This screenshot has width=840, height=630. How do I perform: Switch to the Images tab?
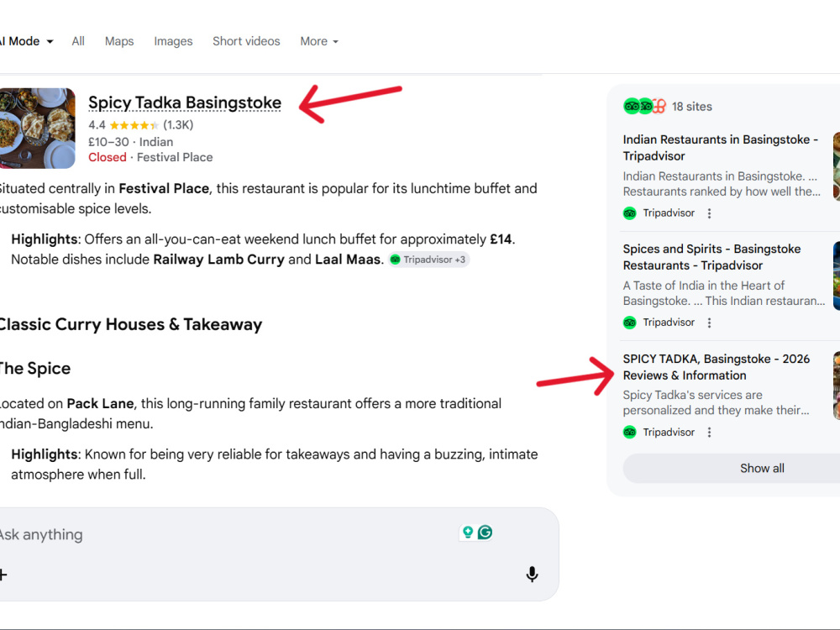[173, 41]
